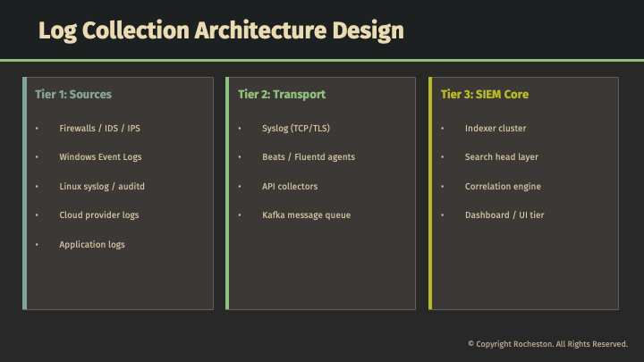Click the Cloud provider logs bullet
This screenshot has width=644, height=362.
click(98, 215)
